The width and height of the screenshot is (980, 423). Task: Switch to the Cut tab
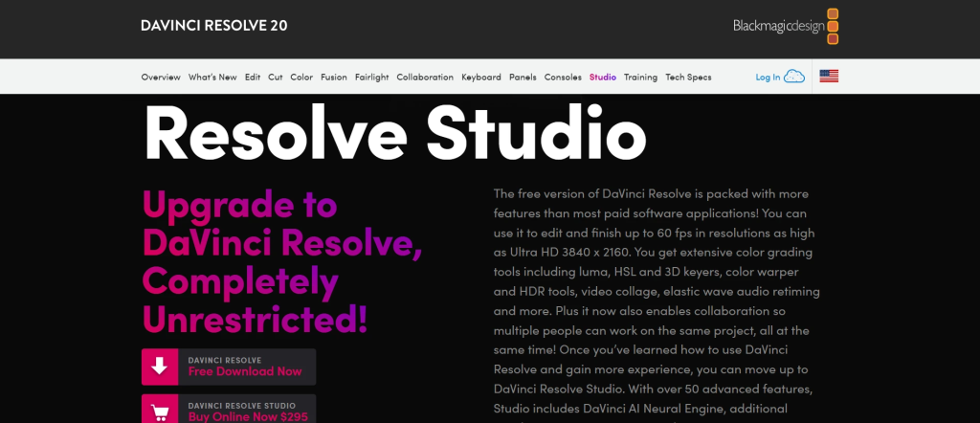click(276, 77)
